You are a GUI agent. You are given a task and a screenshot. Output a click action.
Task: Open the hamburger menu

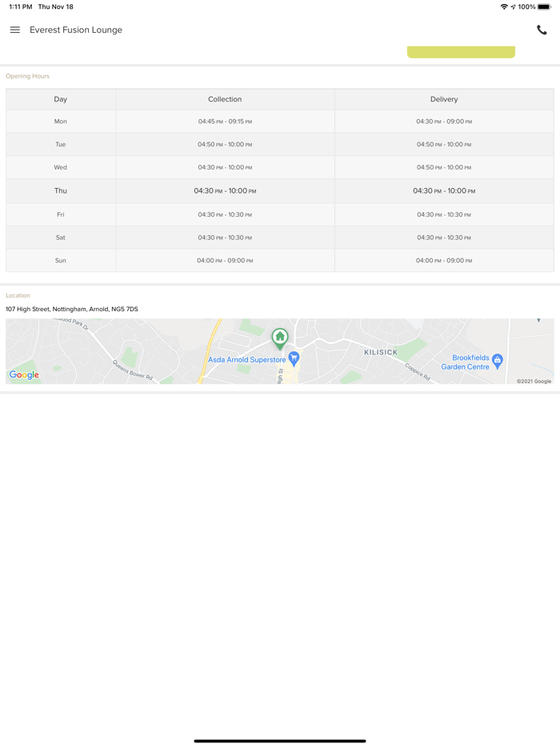(x=14, y=30)
